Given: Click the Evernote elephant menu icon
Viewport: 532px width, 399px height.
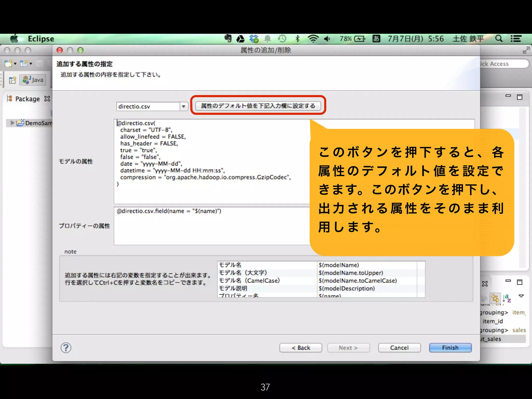Looking at the screenshot, I should [x=228, y=39].
